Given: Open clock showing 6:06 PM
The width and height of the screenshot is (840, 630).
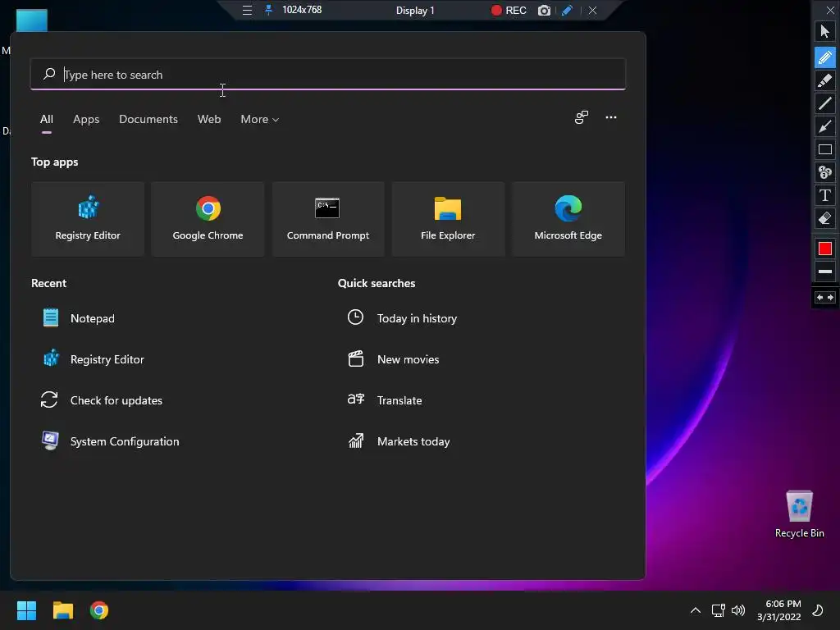Looking at the screenshot, I should pyautogui.click(x=779, y=610).
